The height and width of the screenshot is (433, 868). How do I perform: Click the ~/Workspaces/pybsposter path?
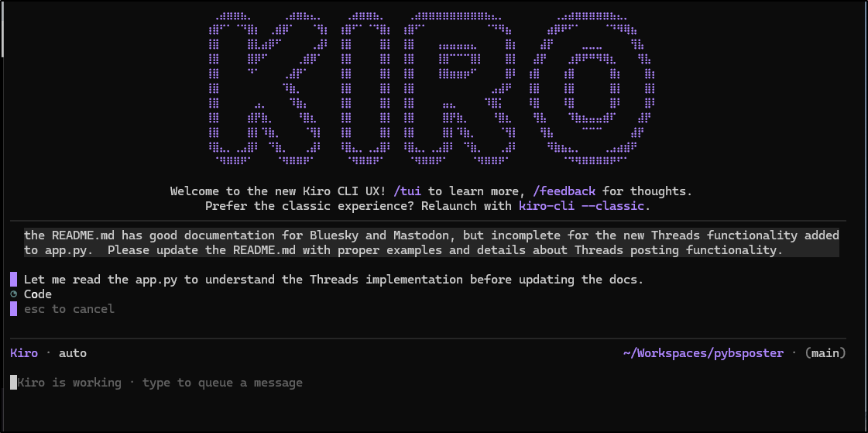click(703, 352)
